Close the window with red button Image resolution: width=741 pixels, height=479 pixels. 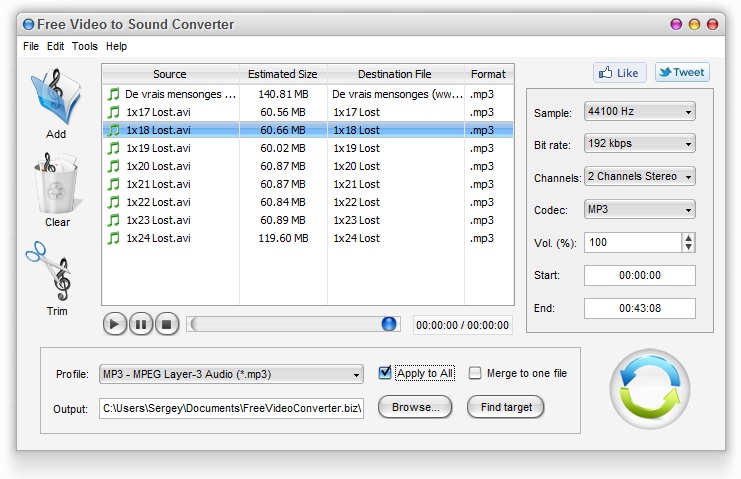[712, 24]
